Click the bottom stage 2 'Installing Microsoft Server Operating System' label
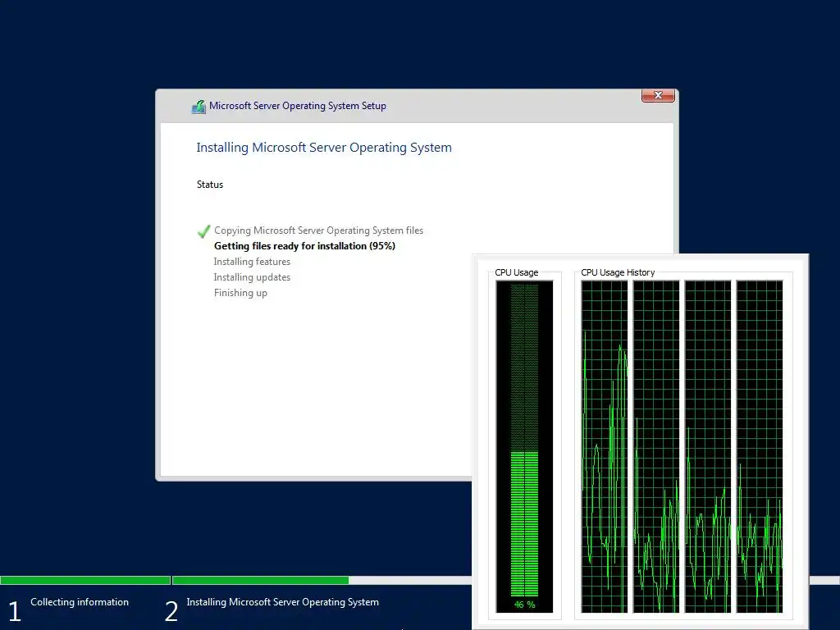This screenshot has height=630, width=840. pyautogui.click(x=282, y=601)
